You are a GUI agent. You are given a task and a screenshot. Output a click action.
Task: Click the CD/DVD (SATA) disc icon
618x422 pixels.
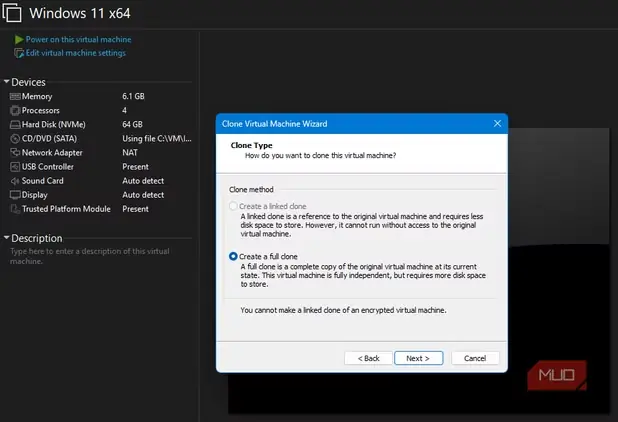coord(15,139)
